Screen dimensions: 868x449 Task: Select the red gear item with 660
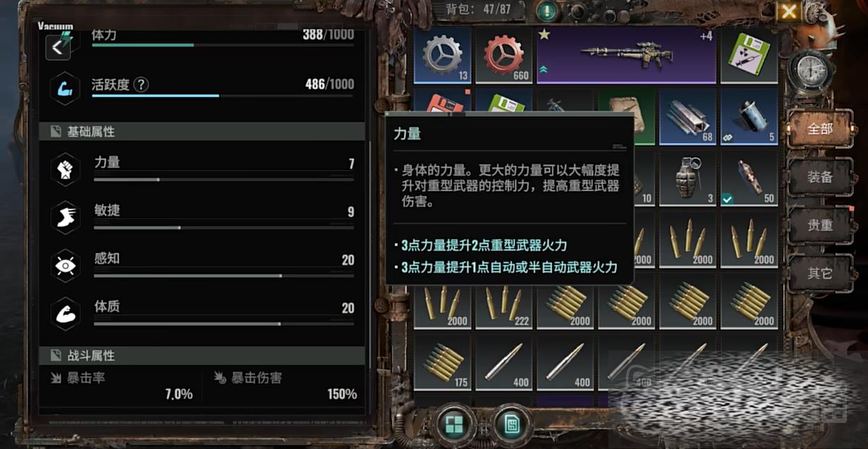click(504, 55)
